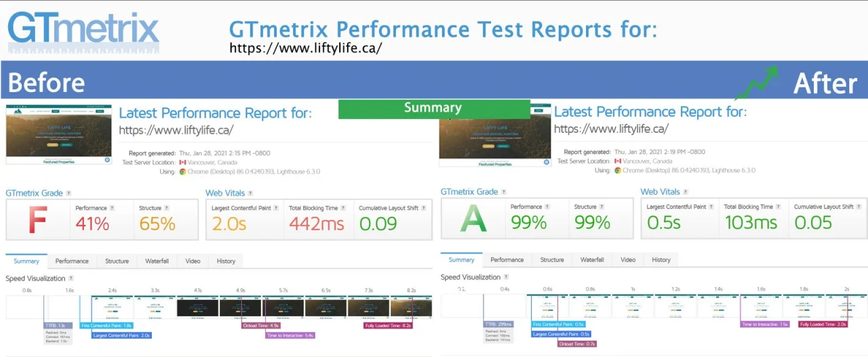
Task: Click the green Summary banner label
Action: pyautogui.click(x=433, y=108)
